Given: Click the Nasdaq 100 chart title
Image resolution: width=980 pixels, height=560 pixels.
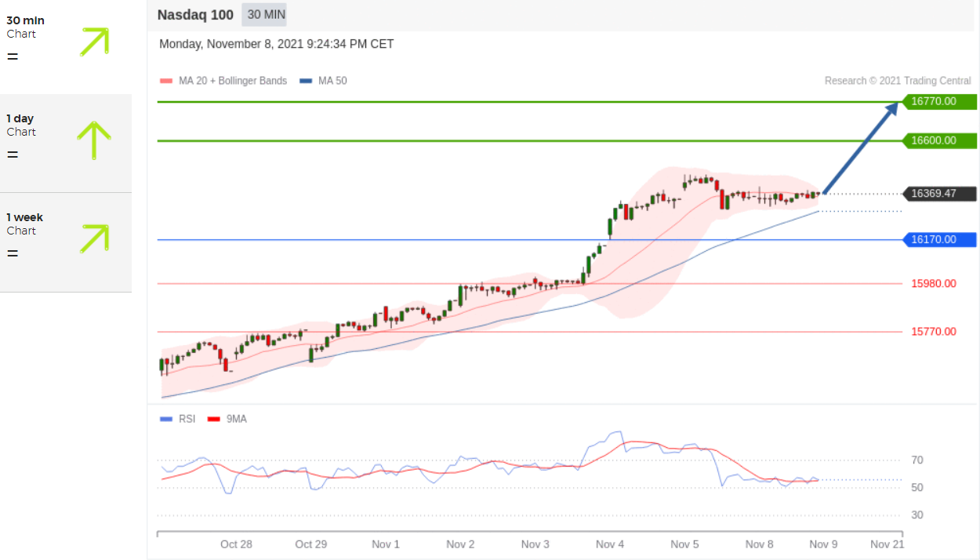Looking at the screenshot, I should (x=195, y=14).
